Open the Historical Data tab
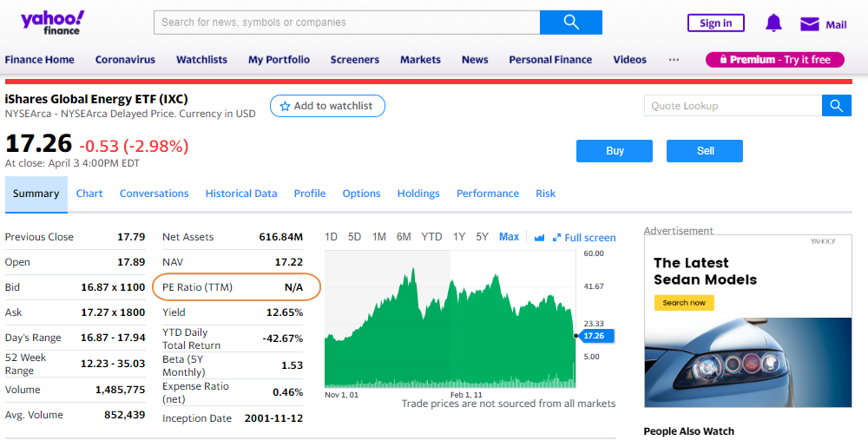This screenshot has width=868, height=447. click(x=241, y=194)
